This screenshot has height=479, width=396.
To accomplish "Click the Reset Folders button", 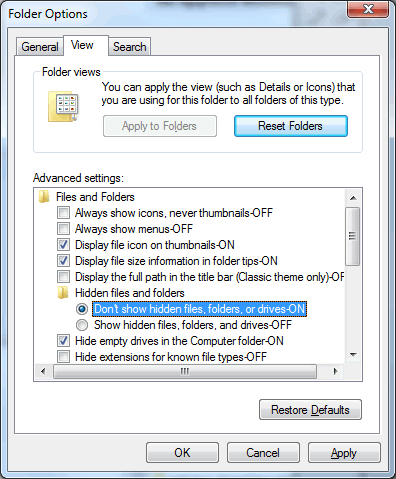I will 291,126.
